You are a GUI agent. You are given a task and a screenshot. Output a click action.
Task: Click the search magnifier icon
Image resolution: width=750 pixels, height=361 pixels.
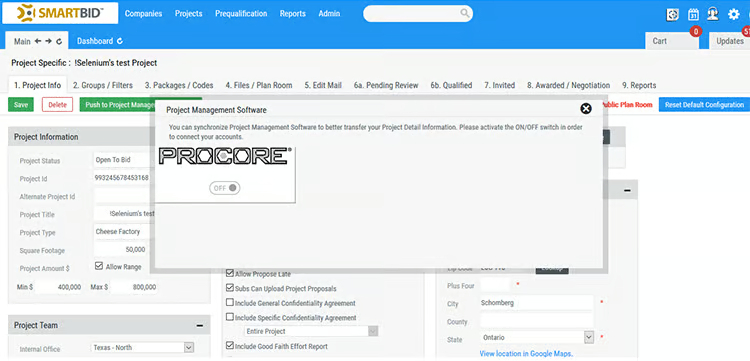[x=464, y=13]
